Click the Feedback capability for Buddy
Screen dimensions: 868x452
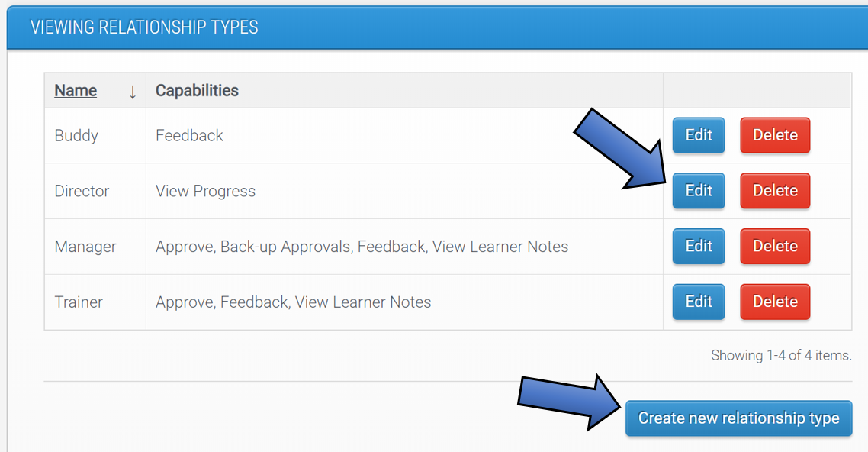point(189,135)
